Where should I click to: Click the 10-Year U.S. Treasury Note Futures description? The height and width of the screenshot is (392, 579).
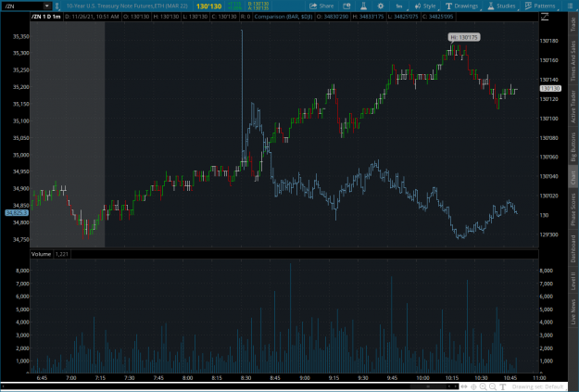click(127, 6)
